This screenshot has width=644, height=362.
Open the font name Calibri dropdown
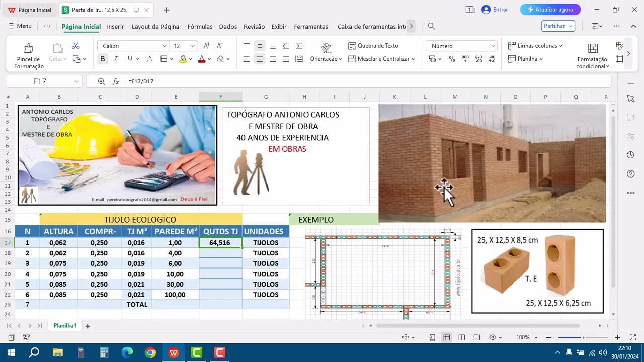point(164,46)
